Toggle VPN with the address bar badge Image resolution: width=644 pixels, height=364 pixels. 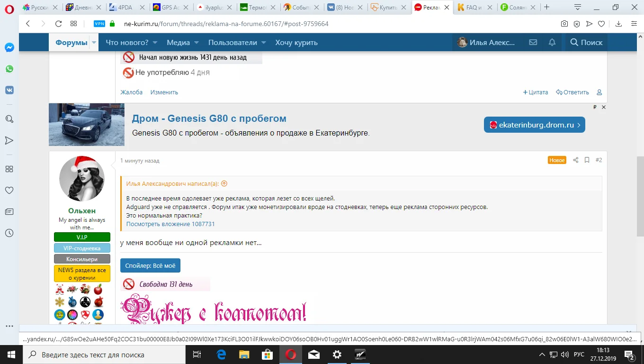(x=99, y=23)
